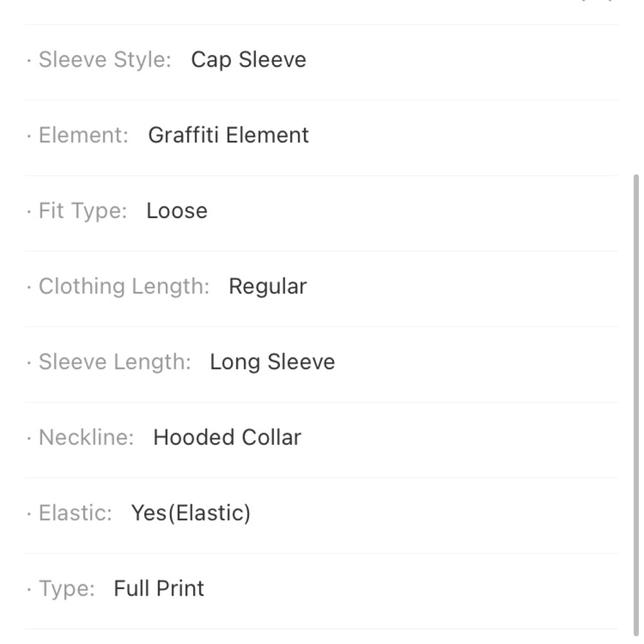644x644 pixels.
Task: Select the Loose fit value
Action: point(177,211)
